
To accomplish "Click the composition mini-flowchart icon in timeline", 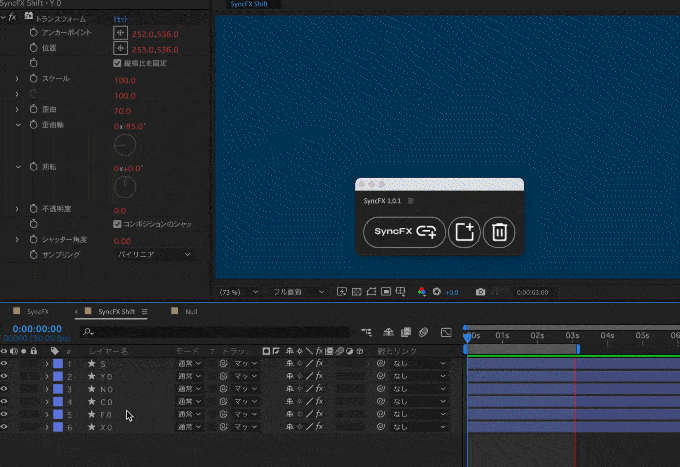I will (366, 332).
